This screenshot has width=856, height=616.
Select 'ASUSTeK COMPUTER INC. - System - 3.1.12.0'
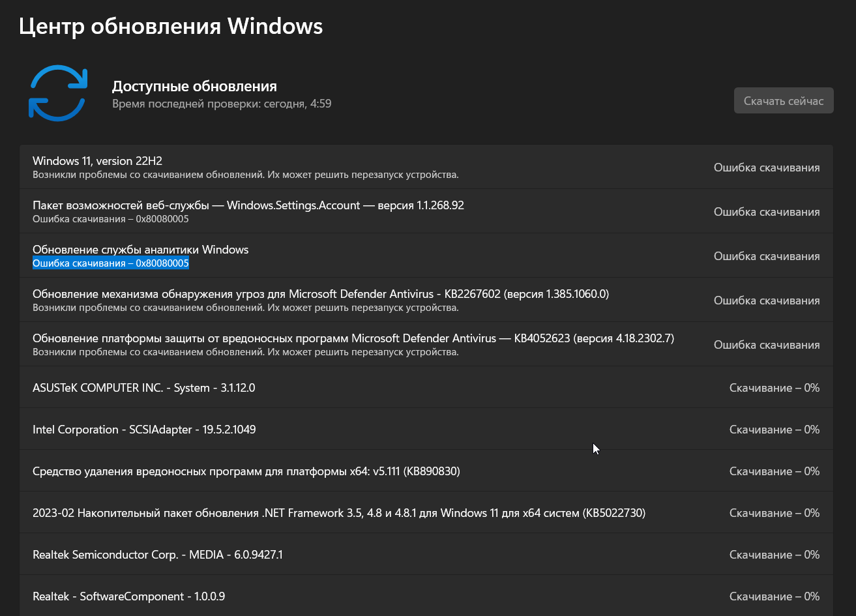point(143,388)
